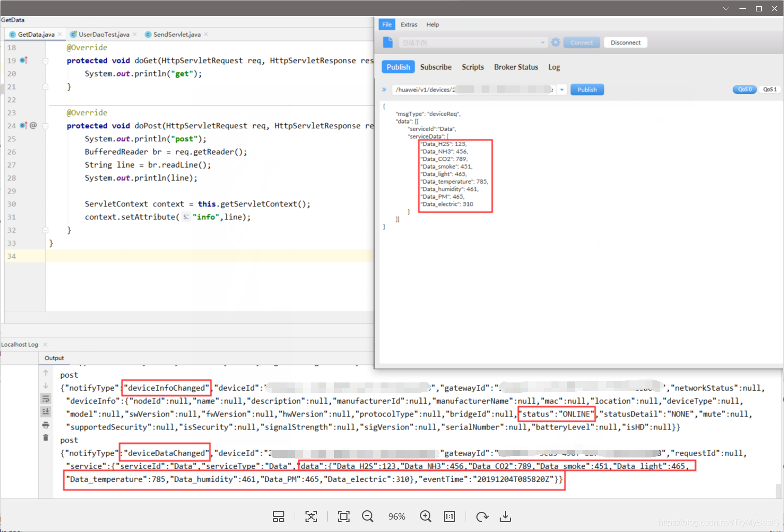
Task: Click the /huawei/v1/devices topic input field
Action: click(x=474, y=90)
